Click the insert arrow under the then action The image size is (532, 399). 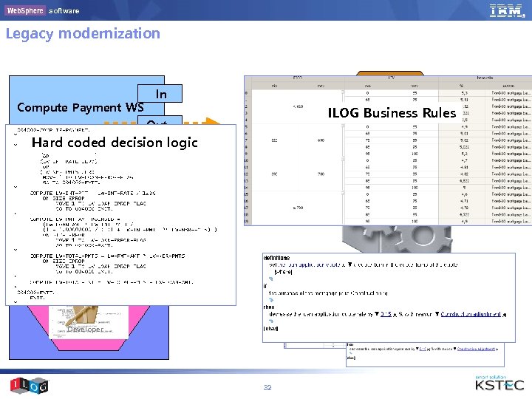[x=270, y=321]
